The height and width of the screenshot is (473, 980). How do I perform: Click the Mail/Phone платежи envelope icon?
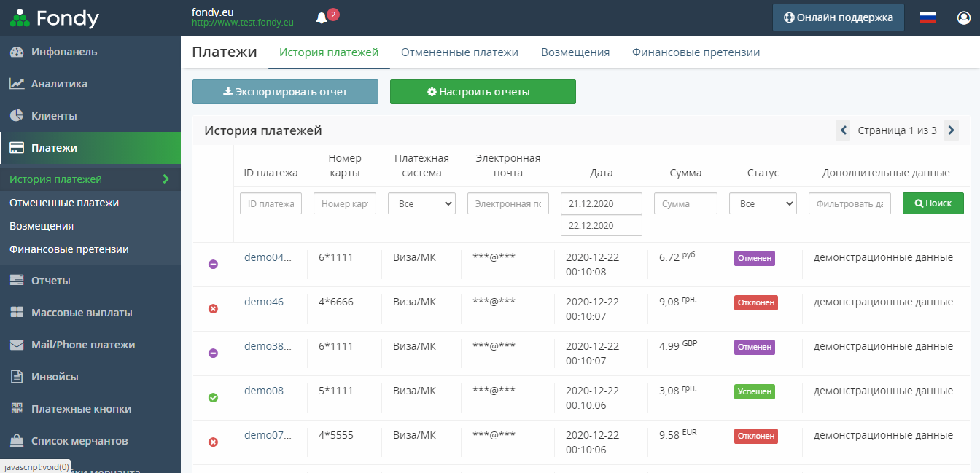[x=17, y=345]
